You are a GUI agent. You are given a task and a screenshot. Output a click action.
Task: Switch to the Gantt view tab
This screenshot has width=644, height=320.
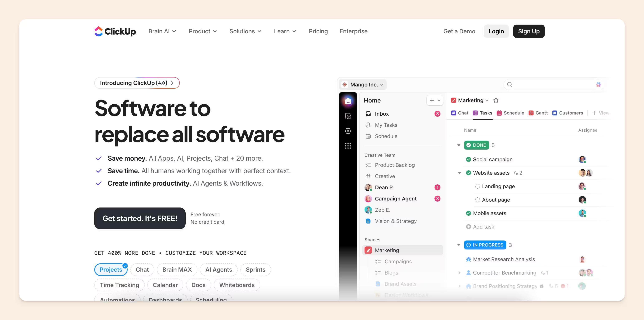(x=538, y=113)
